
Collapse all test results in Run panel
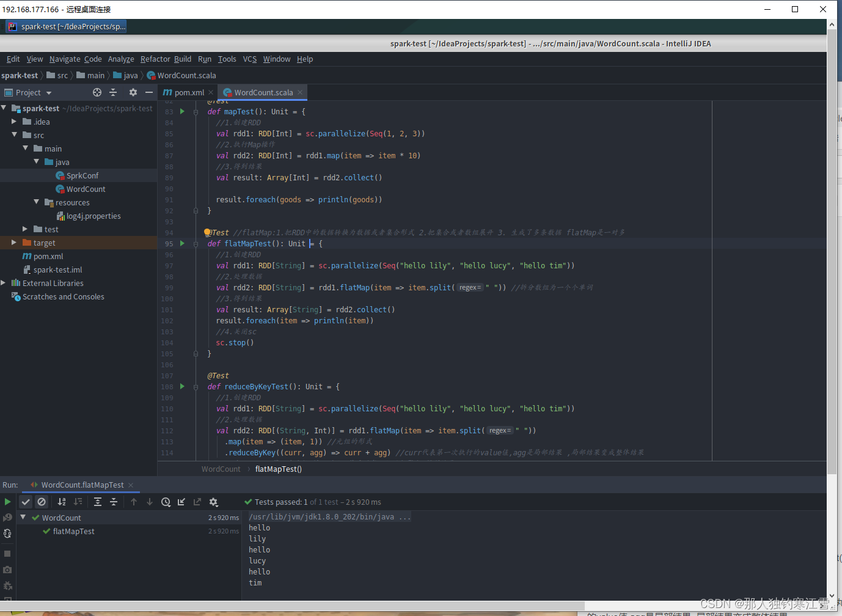tap(114, 502)
